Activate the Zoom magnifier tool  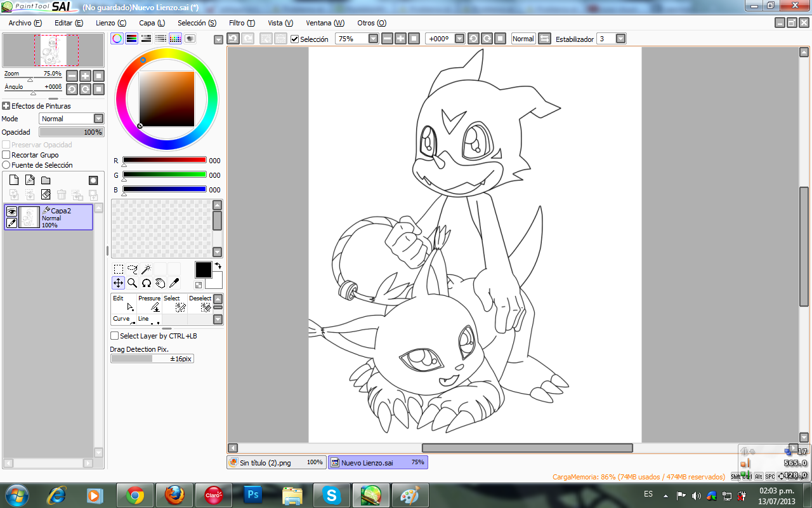[132, 283]
